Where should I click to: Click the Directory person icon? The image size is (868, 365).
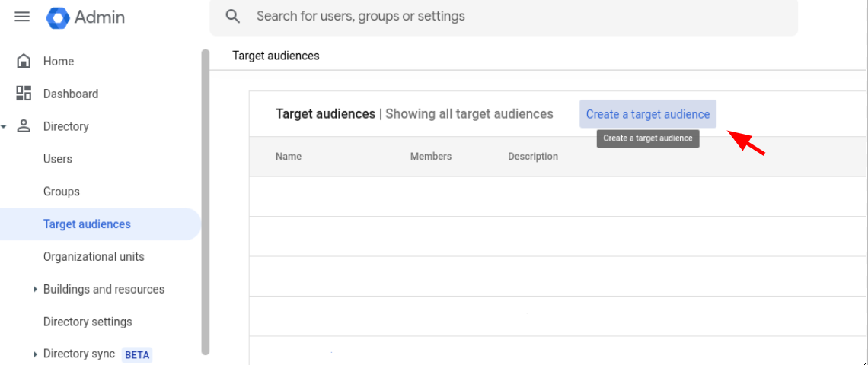[x=24, y=126]
